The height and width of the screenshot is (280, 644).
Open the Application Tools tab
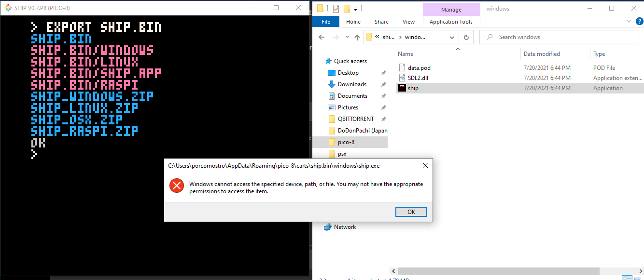click(451, 22)
